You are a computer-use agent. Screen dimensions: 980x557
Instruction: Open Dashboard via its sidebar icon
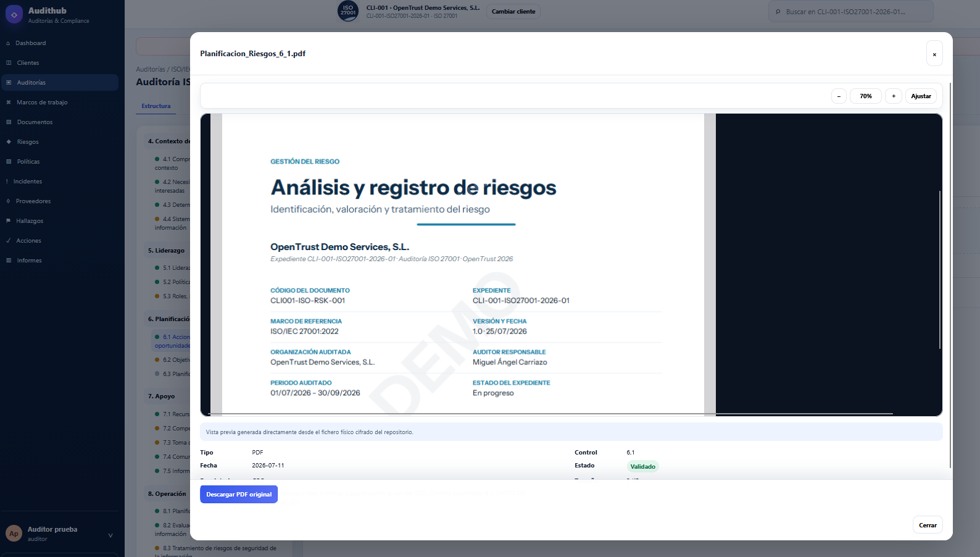pyautogui.click(x=8, y=43)
